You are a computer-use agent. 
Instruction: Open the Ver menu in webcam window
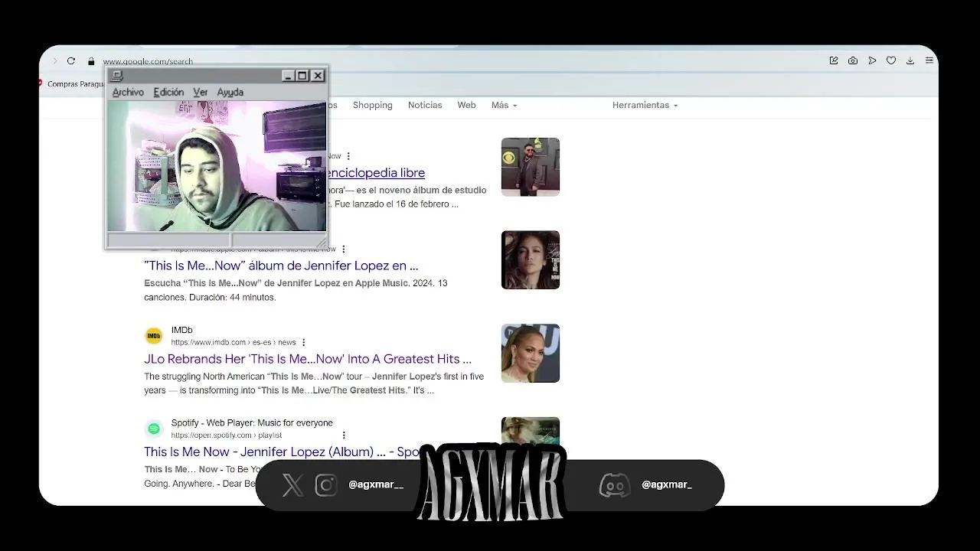(x=200, y=92)
